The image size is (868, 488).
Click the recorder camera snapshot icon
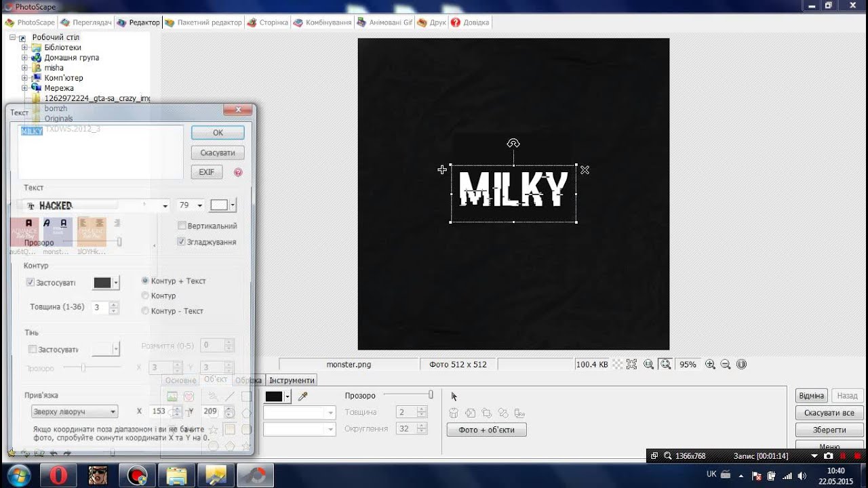[x=829, y=456]
